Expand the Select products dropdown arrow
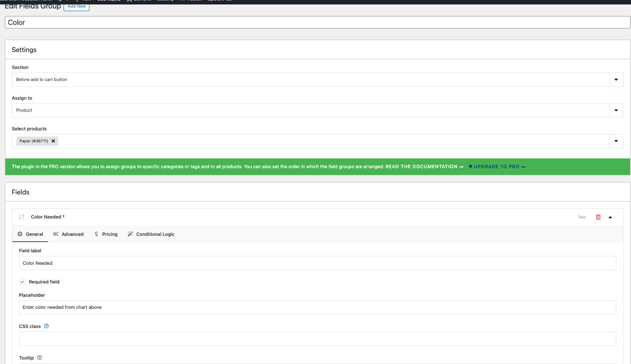The height and width of the screenshot is (364, 631). click(x=616, y=141)
